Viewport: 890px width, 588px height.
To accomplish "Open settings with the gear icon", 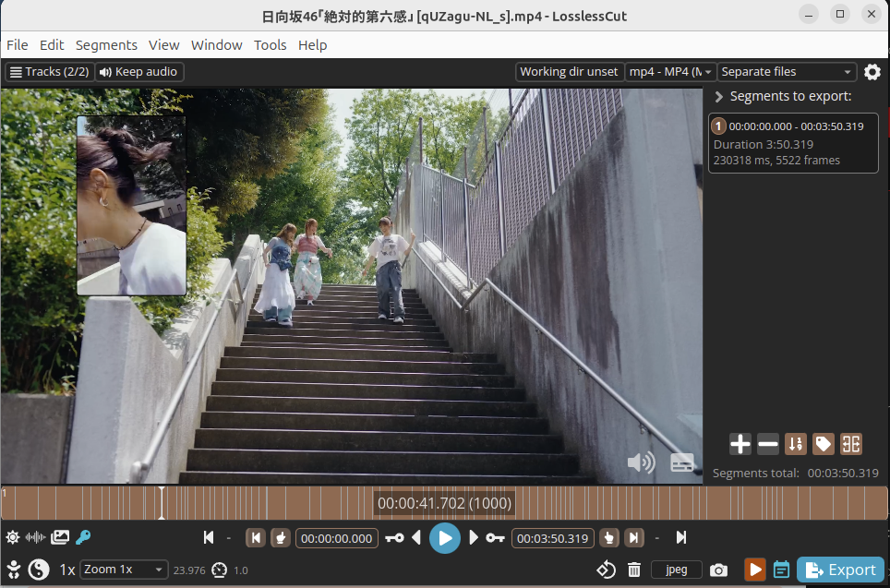I will tap(872, 72).
